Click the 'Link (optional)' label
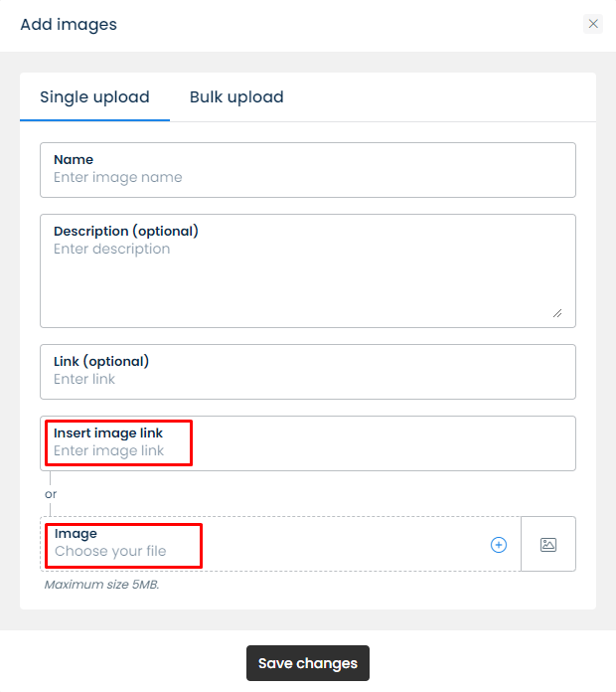616x692 pixels. 101,361
